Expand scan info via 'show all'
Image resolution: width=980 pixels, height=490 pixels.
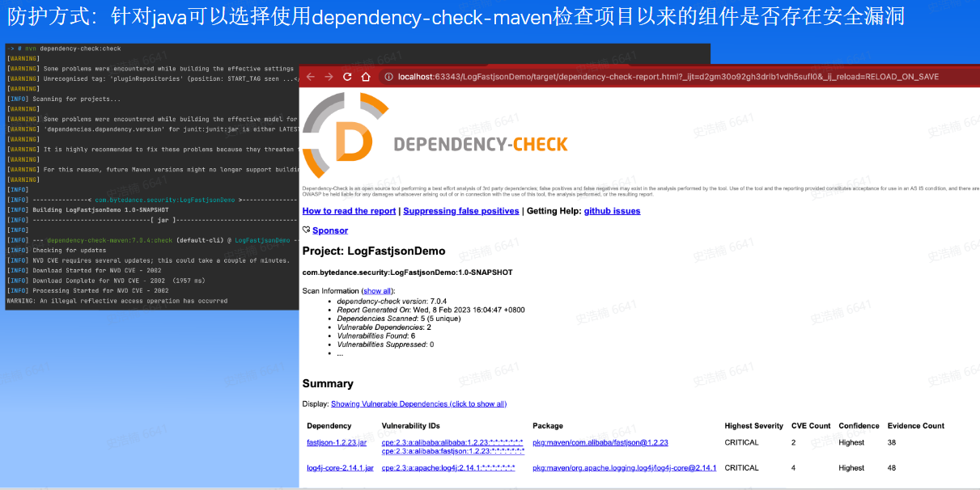coord(377,290)
